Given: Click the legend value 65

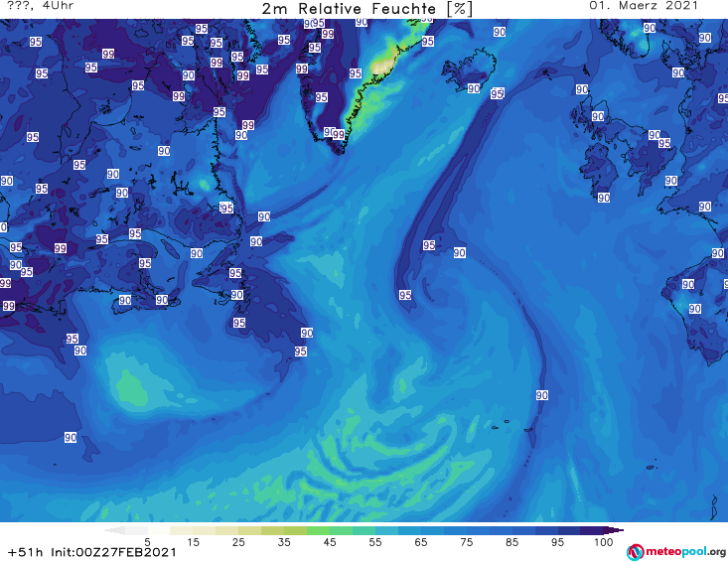Looking at the screenshot, I should tap(421, 542).
